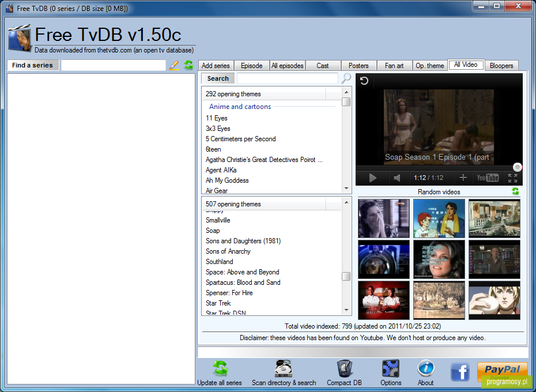
Task: Click the video Search input field
Action: tap(288, 78)
